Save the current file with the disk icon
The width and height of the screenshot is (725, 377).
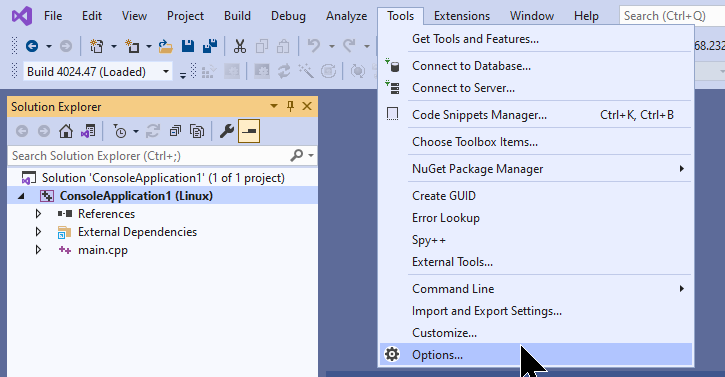click(x=188, y=46)
